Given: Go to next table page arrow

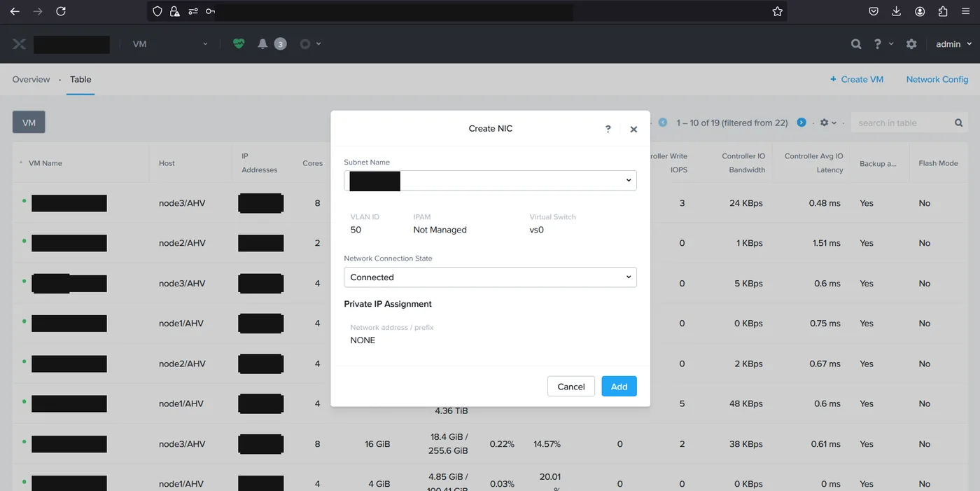Looking at the screenshot, I should 801,123.
